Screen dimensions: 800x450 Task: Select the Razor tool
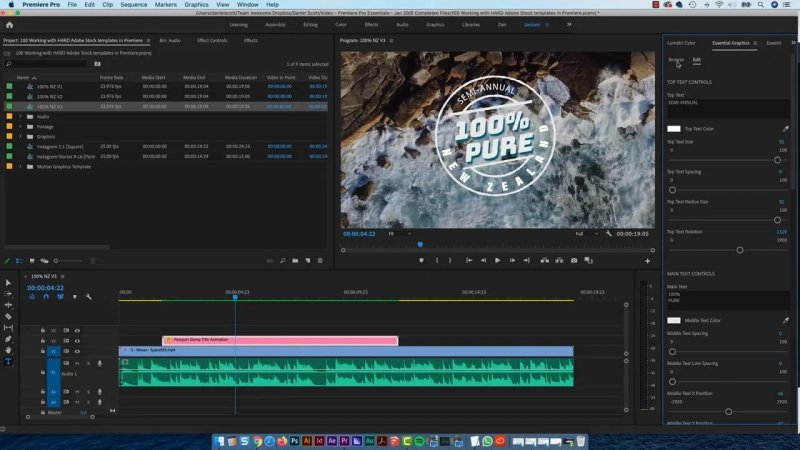click(x=8, y=316)
